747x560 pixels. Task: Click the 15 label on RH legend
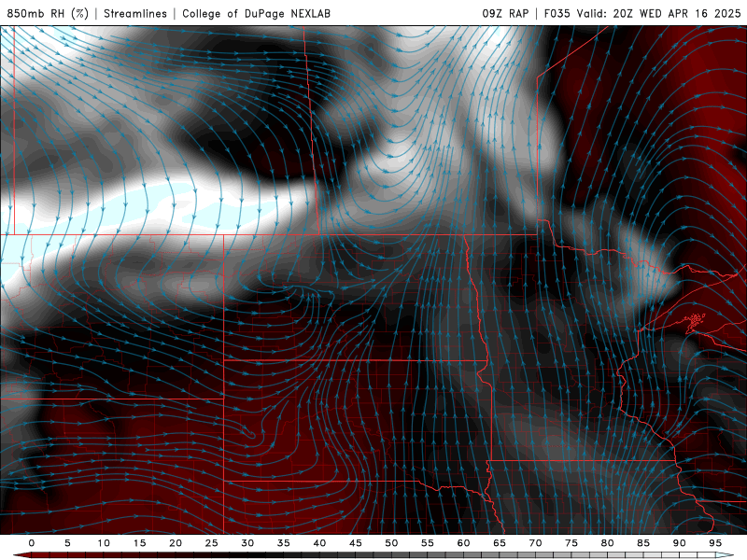coord(139,543)
